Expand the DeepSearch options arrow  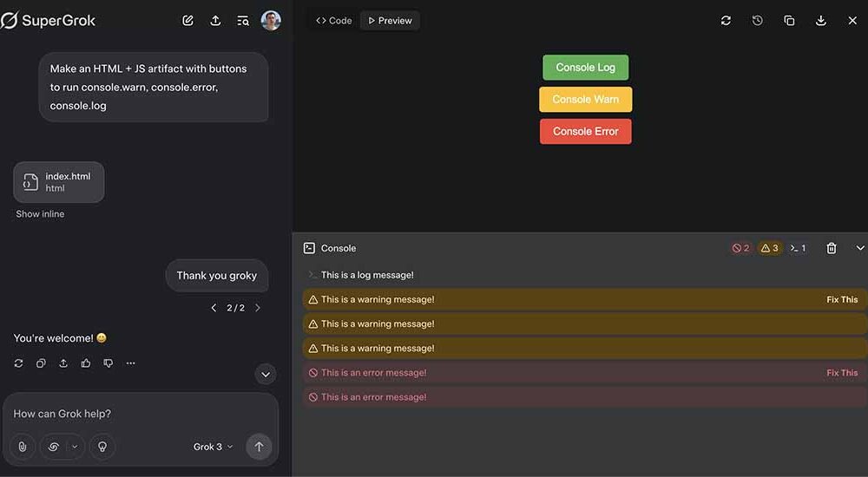point(76,447)
